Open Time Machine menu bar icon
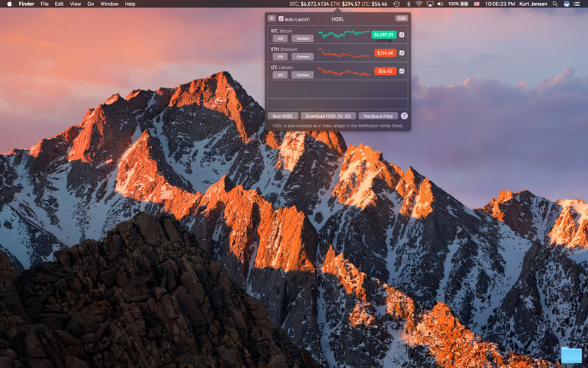588x368 pixels. pyautogui.click(x=396, y=4)
